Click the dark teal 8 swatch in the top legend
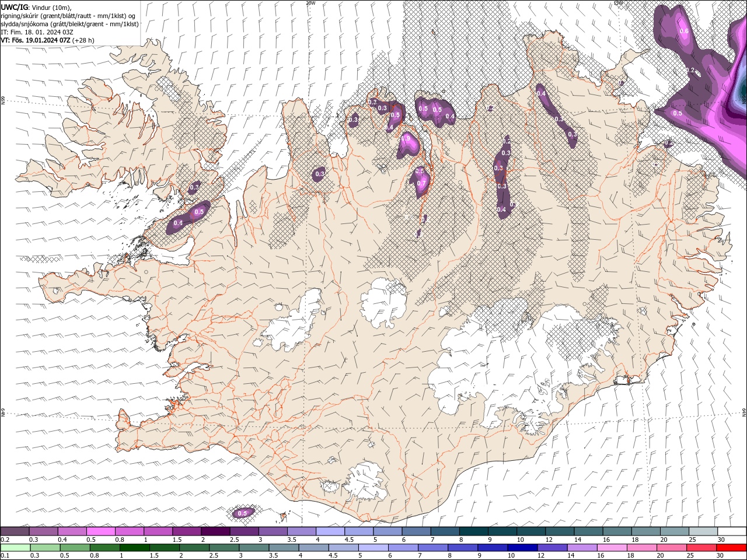Screen dimensions: 747x560 [x=473, y=531]
